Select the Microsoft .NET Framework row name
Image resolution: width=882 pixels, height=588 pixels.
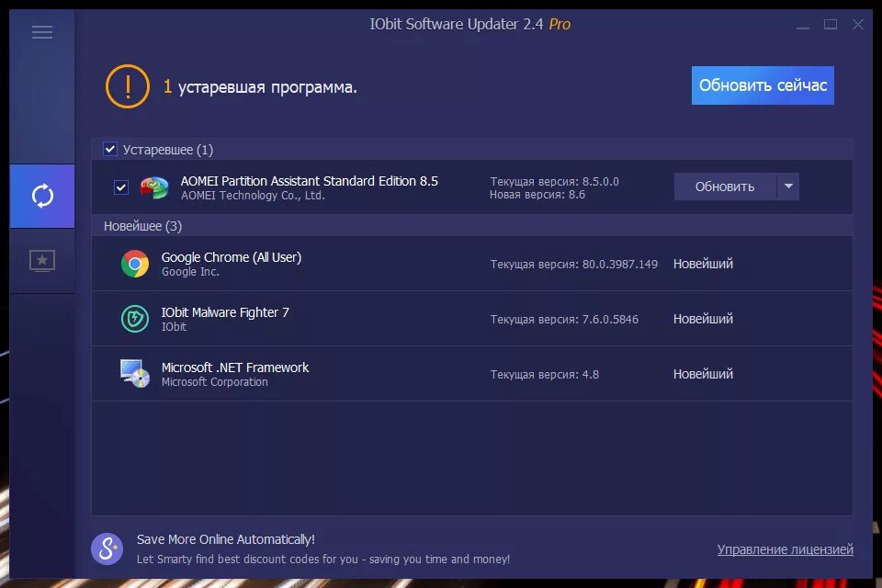[235, 367]
